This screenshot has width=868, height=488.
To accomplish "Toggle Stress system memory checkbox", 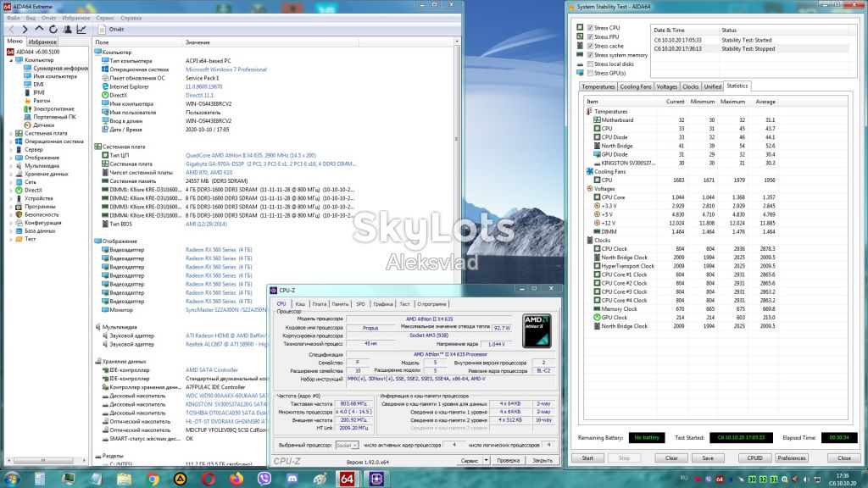I will [590, 55].
